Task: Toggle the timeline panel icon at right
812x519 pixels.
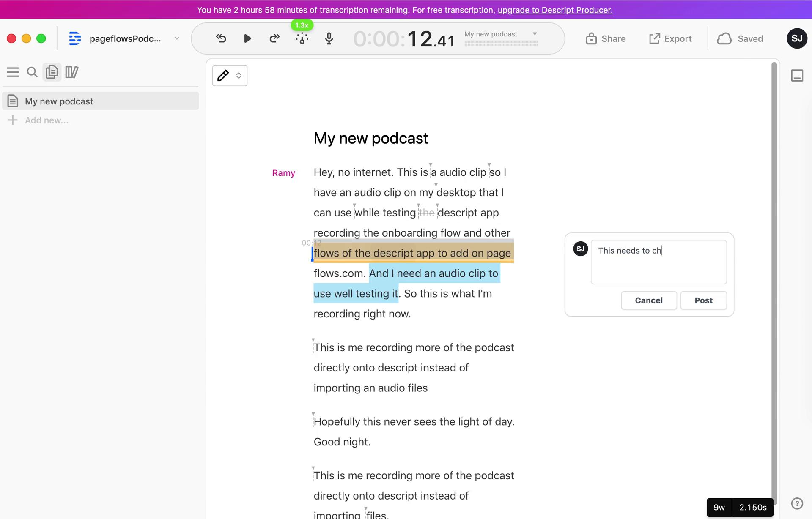Action: [x=797, y=75]
